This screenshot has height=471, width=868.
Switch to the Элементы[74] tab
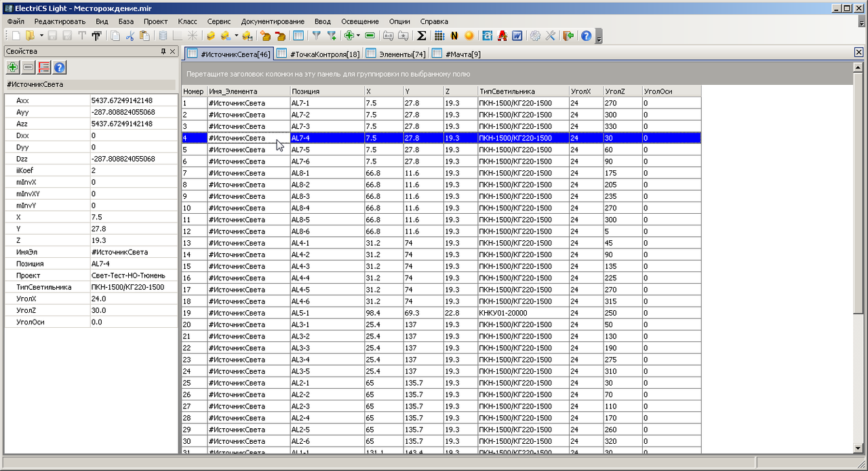coord(396,54)
